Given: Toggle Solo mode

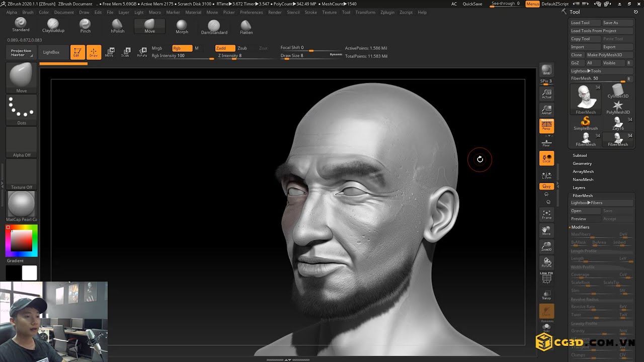Looking at the screenshot, I should click(x=546, y=328).
